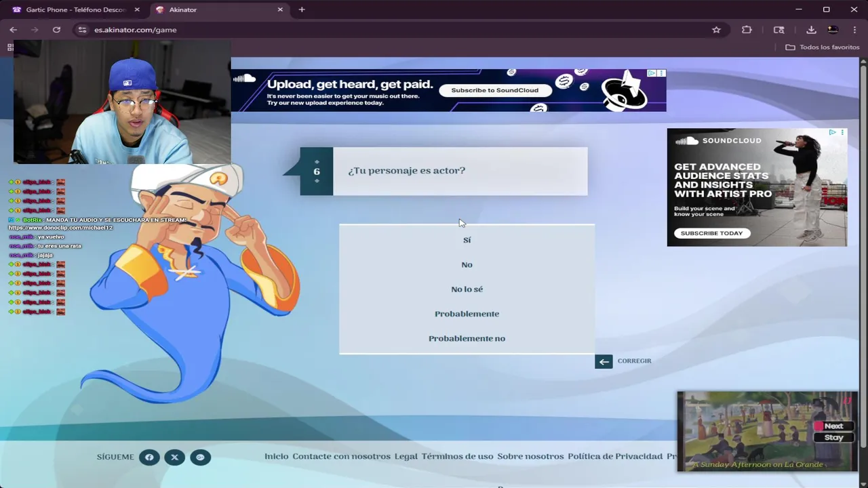Viewport: 868px width, 488px height.
Task: Click the question number 6 badge
Action: pyautogui.click(x=317, y=171)
